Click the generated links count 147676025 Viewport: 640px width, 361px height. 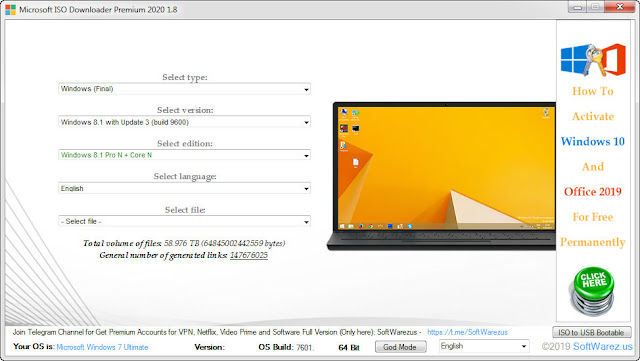(249, 255)
